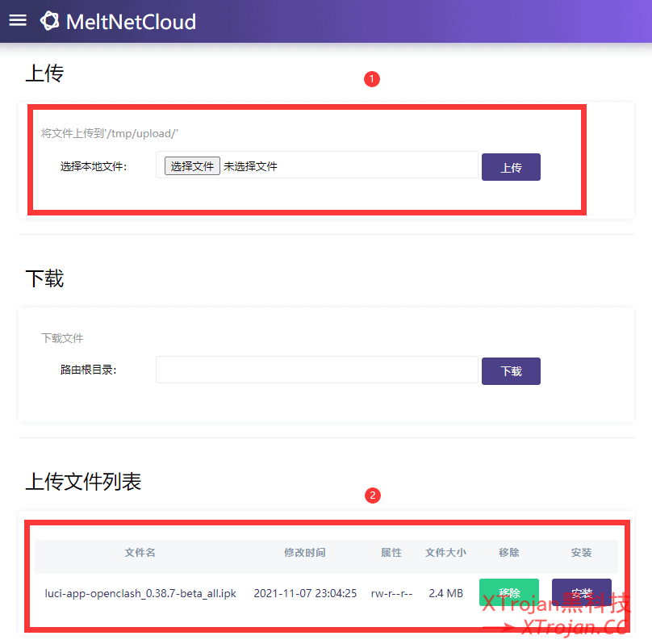The image size is (652, 644).
Task: Click the red circle marker numbered 1
Action: [x=372, y=79]
